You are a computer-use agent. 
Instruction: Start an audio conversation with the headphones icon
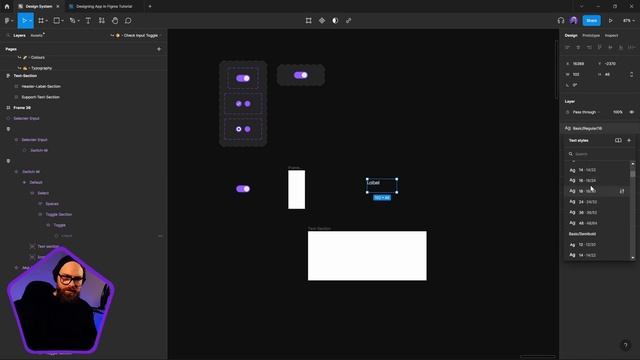561,20
